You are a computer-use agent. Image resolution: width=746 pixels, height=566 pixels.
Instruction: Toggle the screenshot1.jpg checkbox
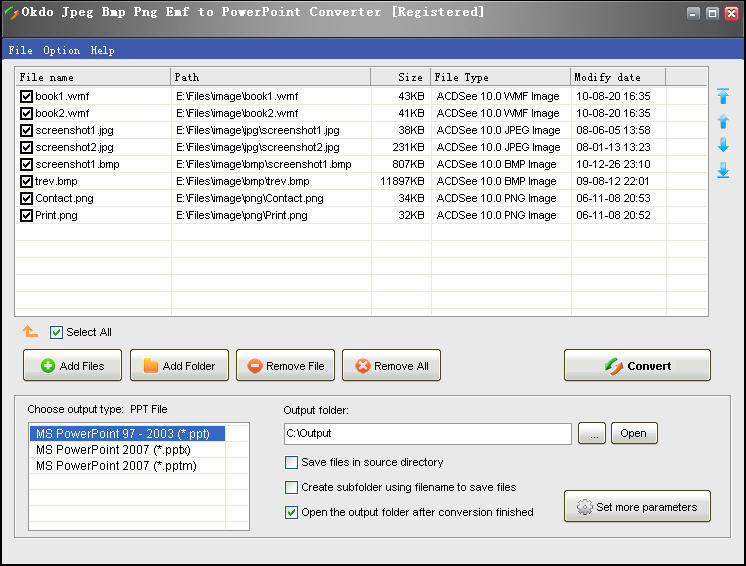pos(26,130)
